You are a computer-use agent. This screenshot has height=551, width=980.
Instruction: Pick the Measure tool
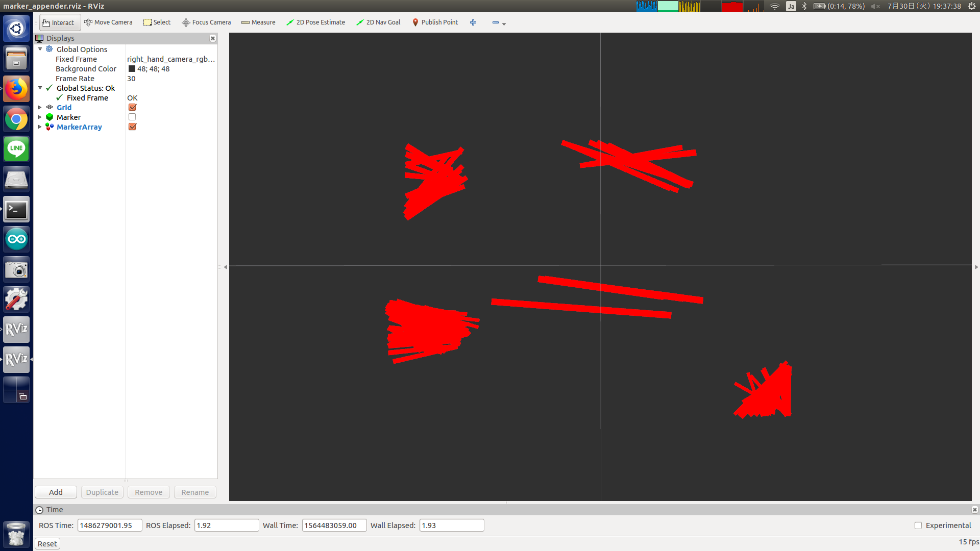tap(258, 22)
